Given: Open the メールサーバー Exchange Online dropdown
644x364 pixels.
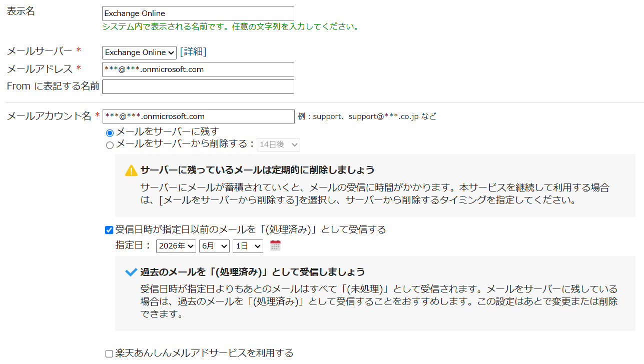Looking at the screenshot, I should (139, 52).
